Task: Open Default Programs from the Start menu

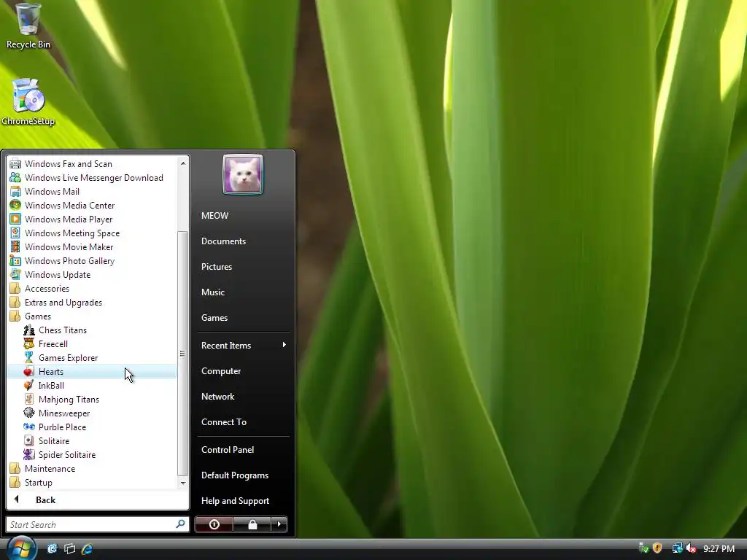Action: [235, 475]
